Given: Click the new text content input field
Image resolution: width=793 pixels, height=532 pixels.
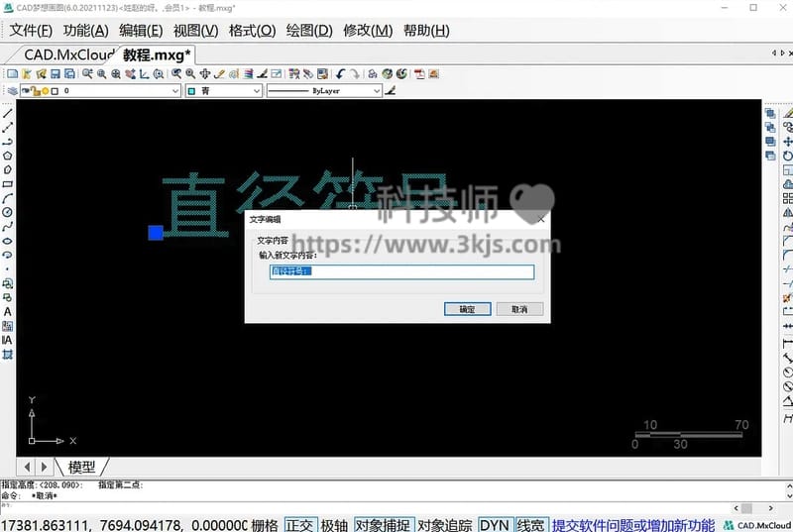Looking at the screenshot, I should [x=402, y=271].
